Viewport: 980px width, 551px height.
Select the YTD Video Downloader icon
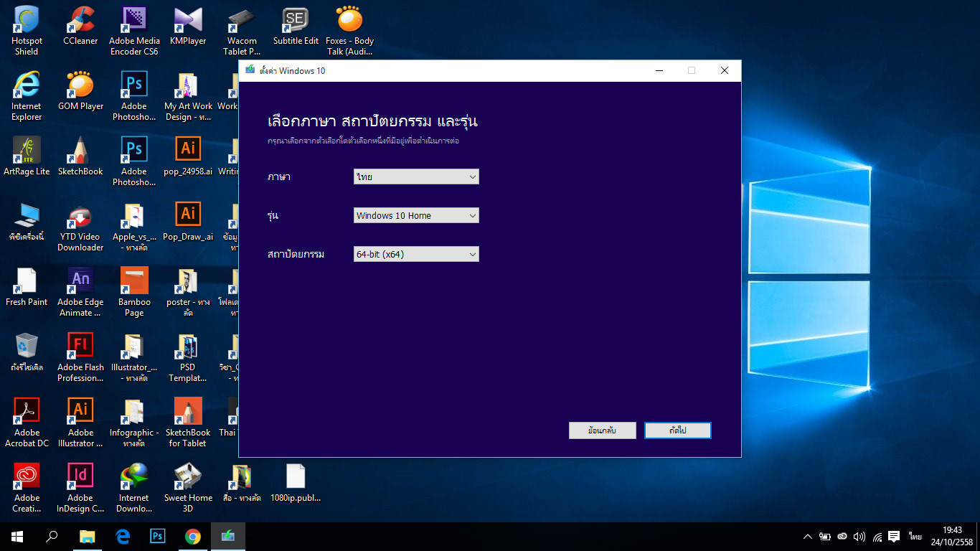(80, 227)
